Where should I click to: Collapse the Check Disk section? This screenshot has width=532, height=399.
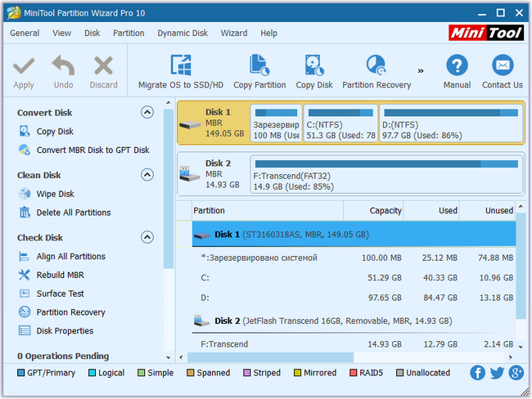tap(147, 237)
